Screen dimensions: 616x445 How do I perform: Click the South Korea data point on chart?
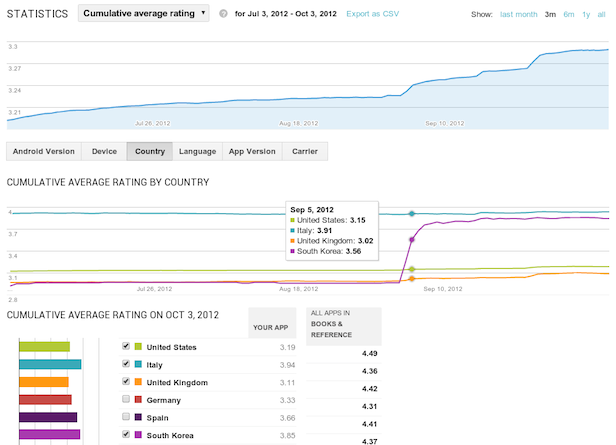point(412,240)
